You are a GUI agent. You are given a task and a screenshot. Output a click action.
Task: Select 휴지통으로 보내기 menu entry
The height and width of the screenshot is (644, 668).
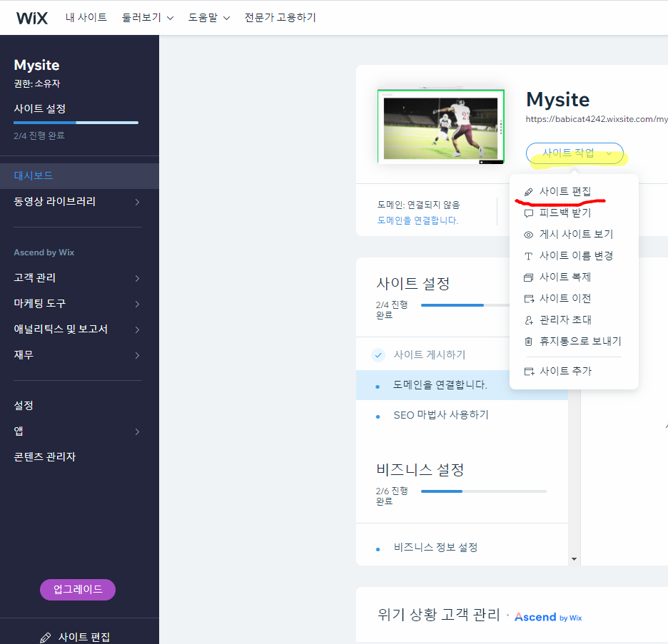574,342
